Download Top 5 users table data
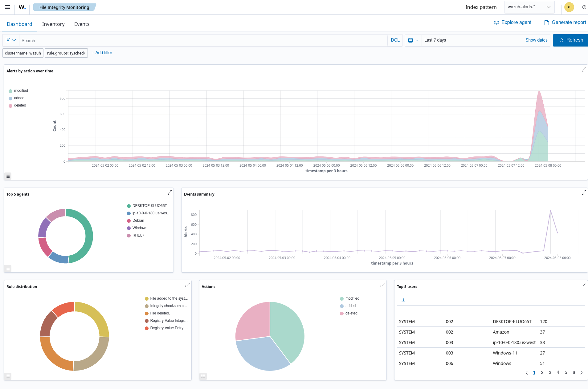 coord(403,300)
